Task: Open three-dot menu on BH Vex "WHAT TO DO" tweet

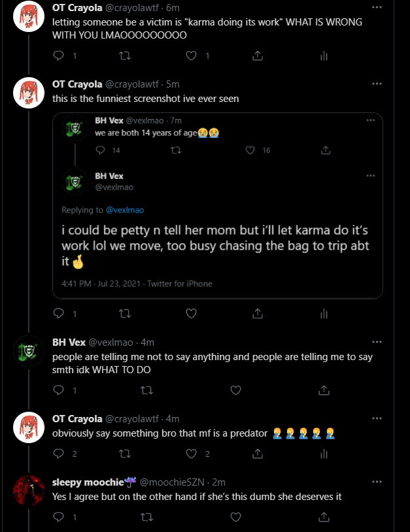Action: tap(377, 341)
